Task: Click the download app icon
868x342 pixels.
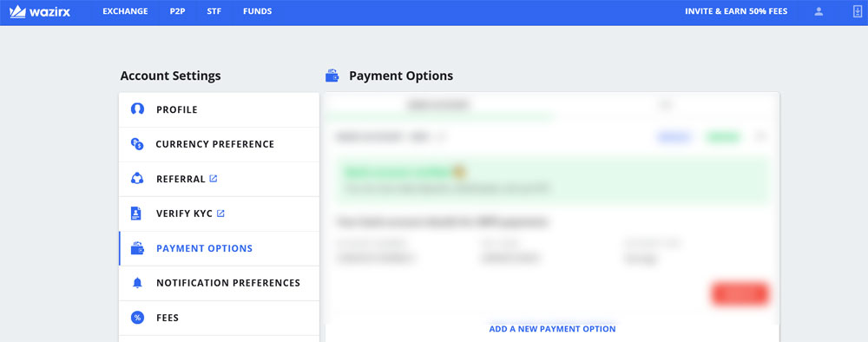Action: click(858, 11)
